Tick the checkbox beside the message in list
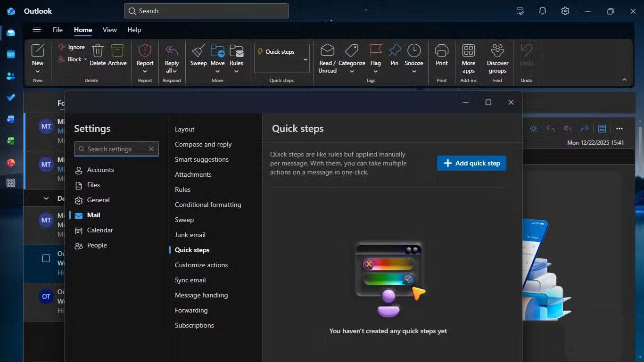The image size is (644, 362). pos(46,258)
